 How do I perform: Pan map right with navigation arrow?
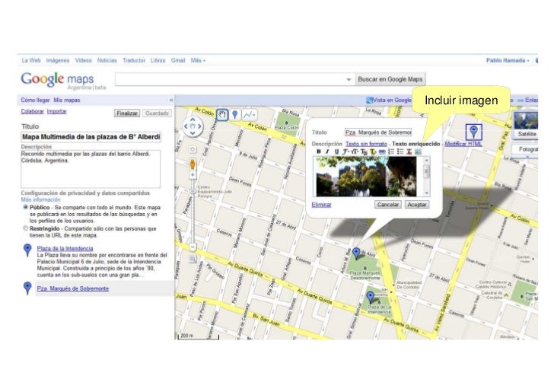[x=199, y=126]
